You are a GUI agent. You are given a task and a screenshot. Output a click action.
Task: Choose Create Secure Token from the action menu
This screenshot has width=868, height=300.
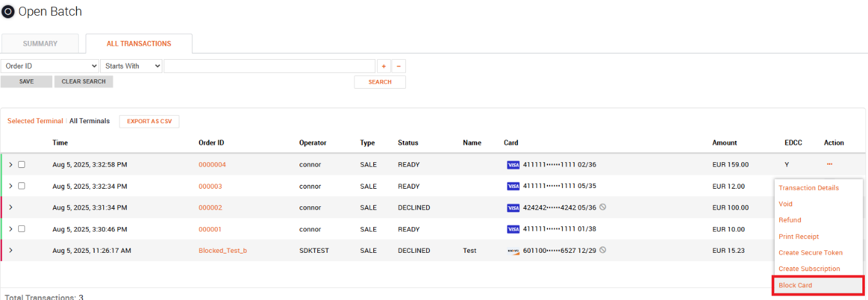811,253
